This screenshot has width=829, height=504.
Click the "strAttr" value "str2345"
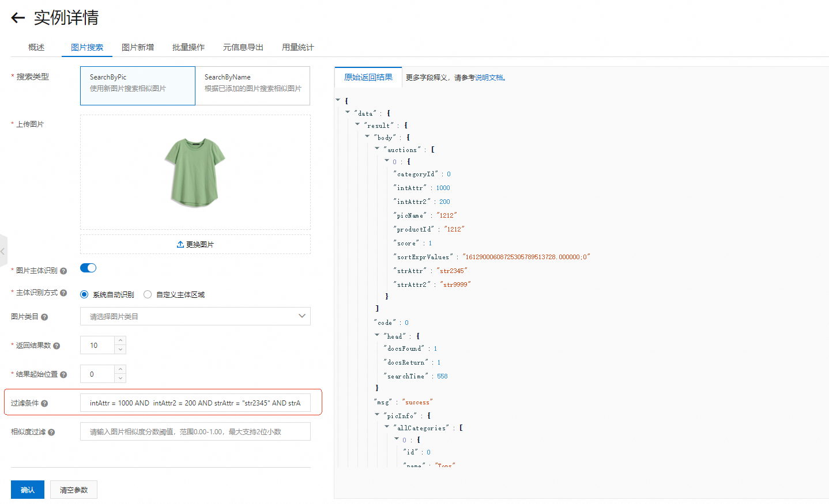(x=452, y=271)
